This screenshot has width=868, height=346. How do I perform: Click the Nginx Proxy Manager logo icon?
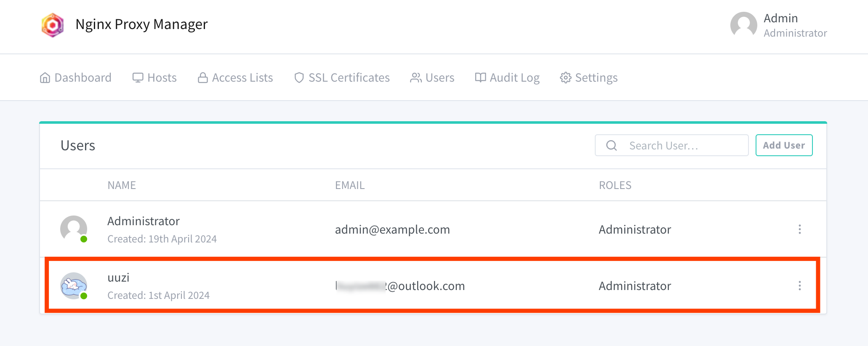click(x=53, y=25)
